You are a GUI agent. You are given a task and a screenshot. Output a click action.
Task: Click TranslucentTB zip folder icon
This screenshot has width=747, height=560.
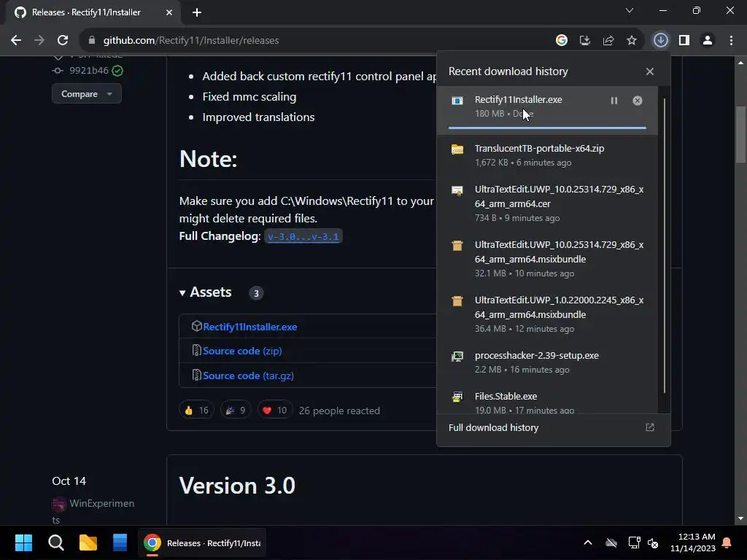click(457, 149)
